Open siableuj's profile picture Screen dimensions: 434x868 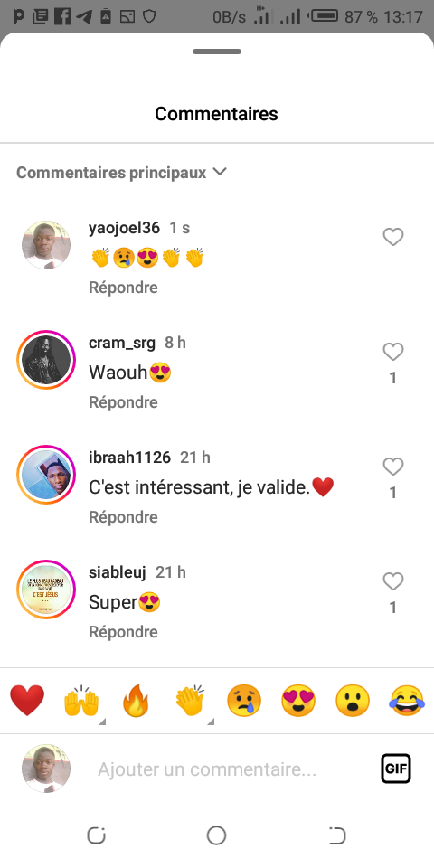point(46,589)
